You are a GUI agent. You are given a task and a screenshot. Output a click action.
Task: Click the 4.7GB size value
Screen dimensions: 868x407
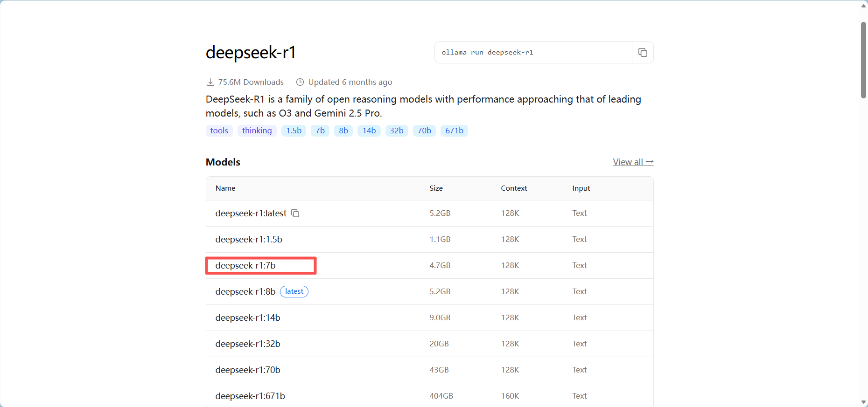coord(440,265)
